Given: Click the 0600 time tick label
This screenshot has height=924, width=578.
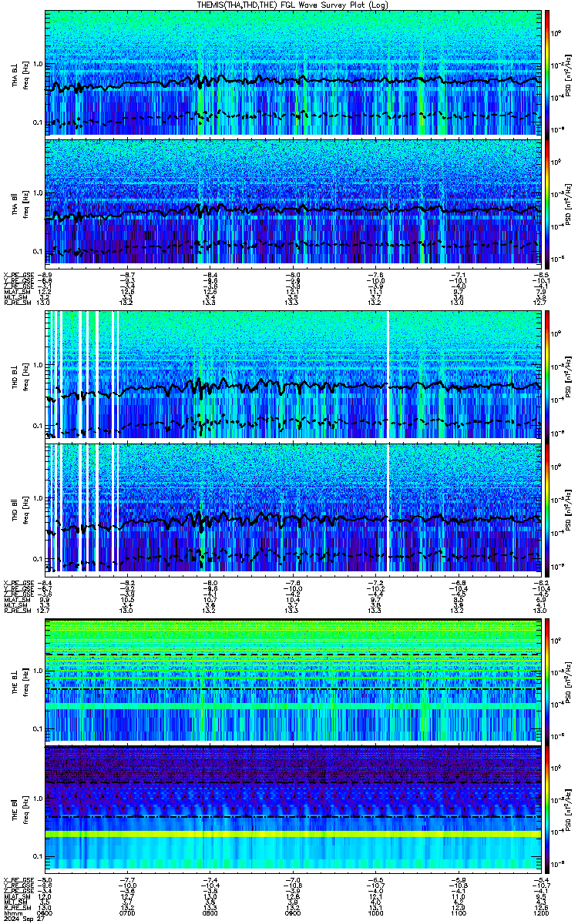Looking at the screenshot, I should tap(45, 912).
